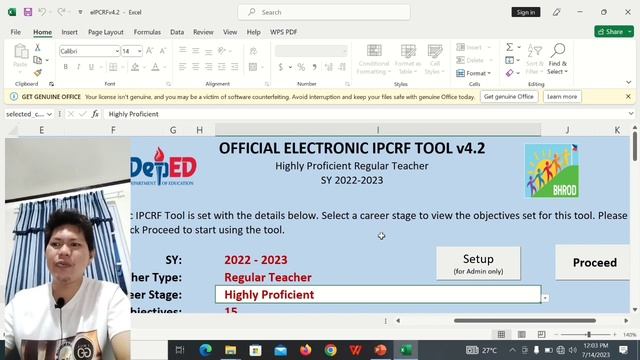Open Format as Table gallery
The height and width of the screenshot is (360, 640).
[407, 59]
